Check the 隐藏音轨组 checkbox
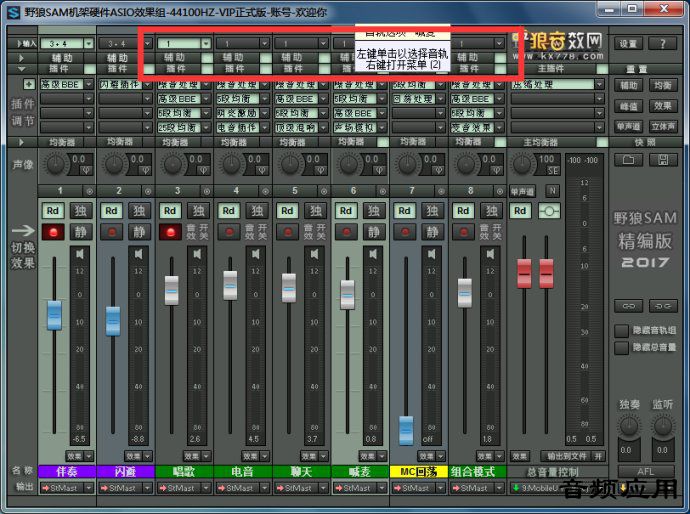690x514 pixels. 621,331
